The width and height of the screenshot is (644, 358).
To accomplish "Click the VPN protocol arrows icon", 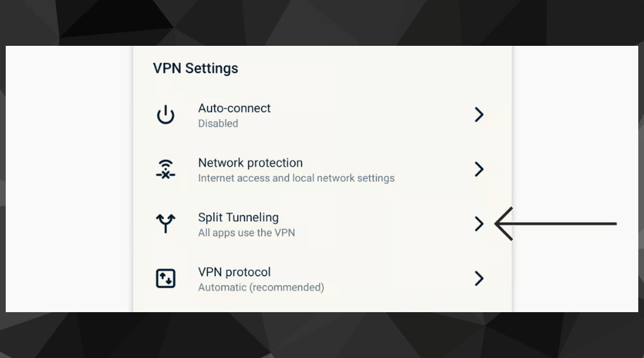I will [165, 278].
